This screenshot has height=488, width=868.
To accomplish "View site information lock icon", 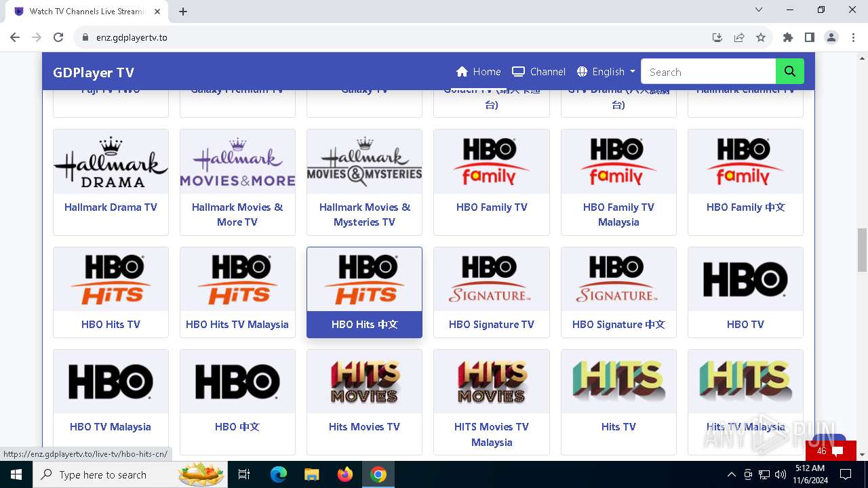I will point(85,37).
